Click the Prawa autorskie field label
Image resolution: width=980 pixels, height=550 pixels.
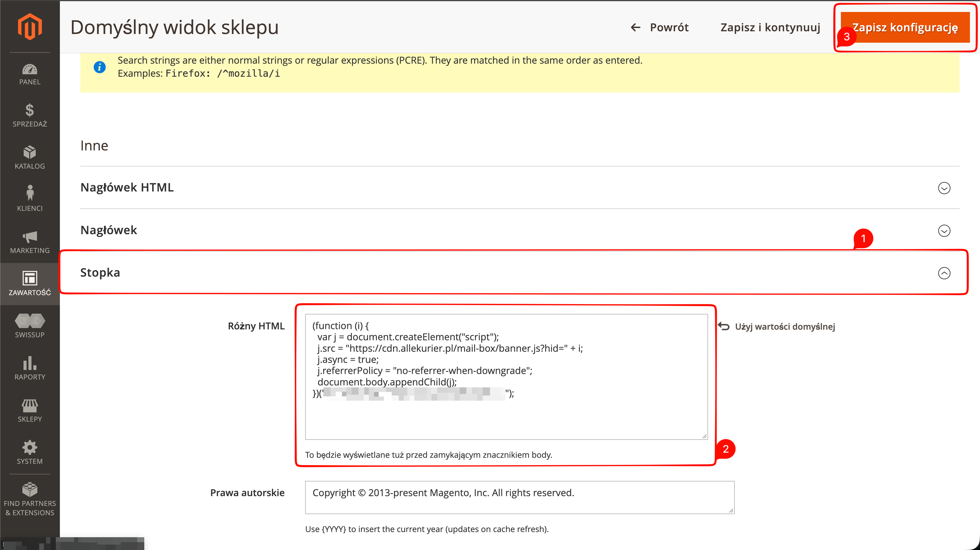click(247, 493)
